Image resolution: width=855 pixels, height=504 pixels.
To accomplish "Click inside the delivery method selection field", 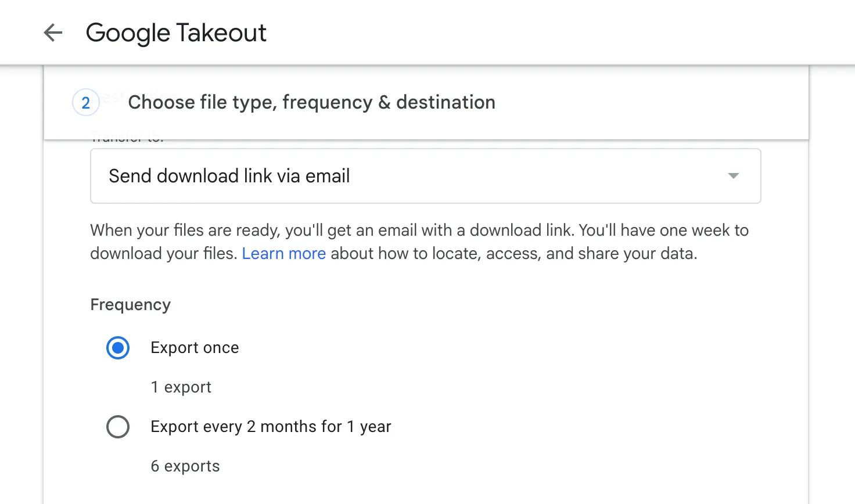I will (349, 176).
